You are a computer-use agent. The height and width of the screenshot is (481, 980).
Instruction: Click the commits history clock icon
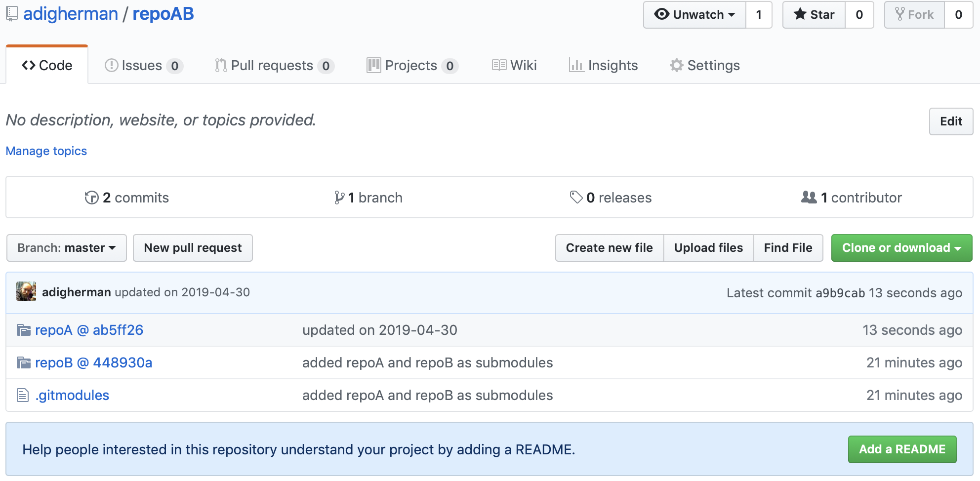[91, 198]
